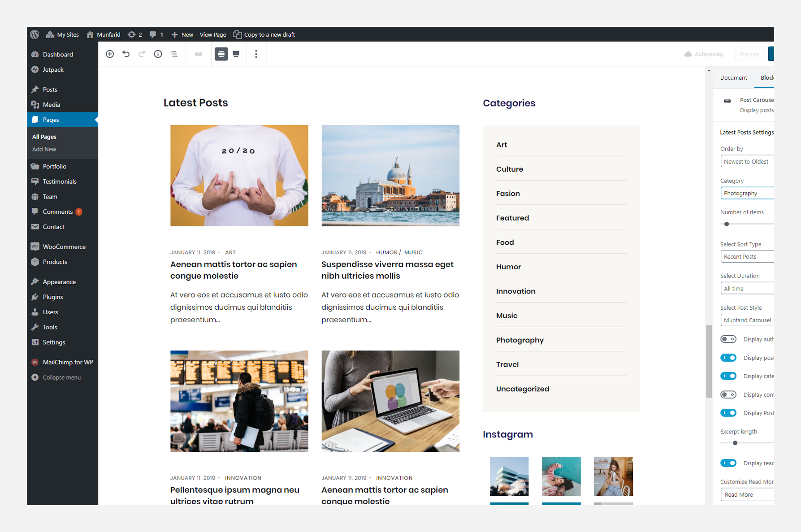Click the WordPress logo in admin bar

click(35, 35)
